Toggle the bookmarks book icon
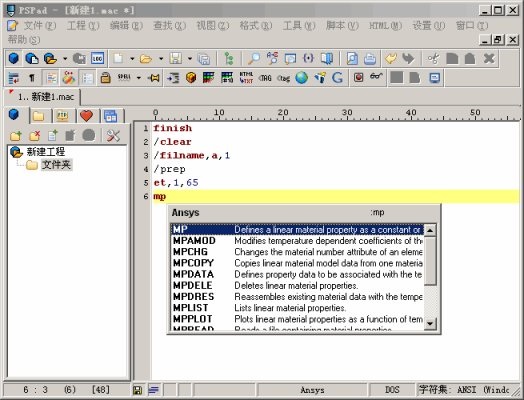The width and height of the screenshot is (524, 400). pyautogui.click(x=326, y=58)
